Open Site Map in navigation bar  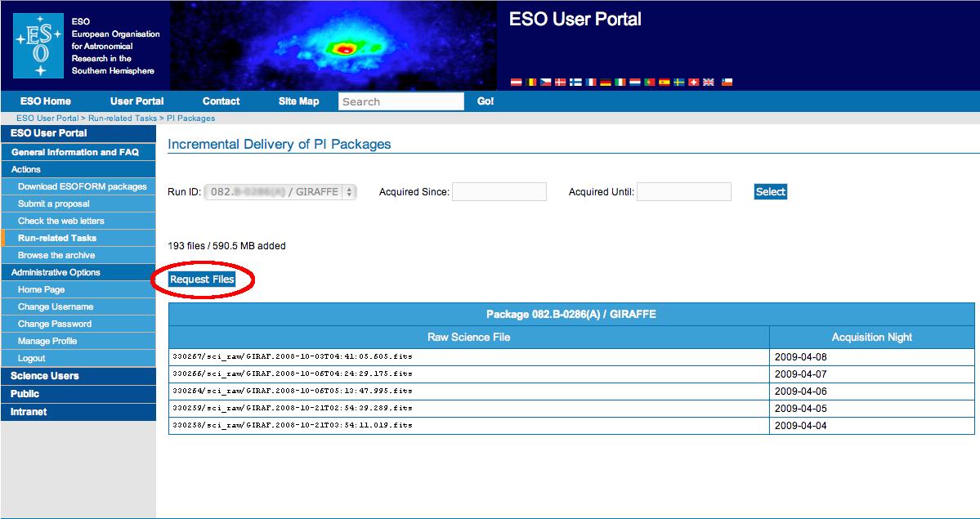(298, 101)
